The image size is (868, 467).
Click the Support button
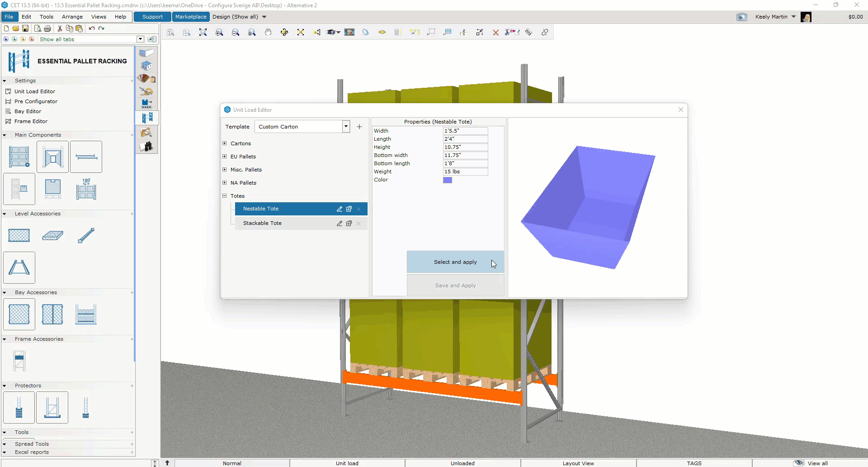click(x=152, y=17)
